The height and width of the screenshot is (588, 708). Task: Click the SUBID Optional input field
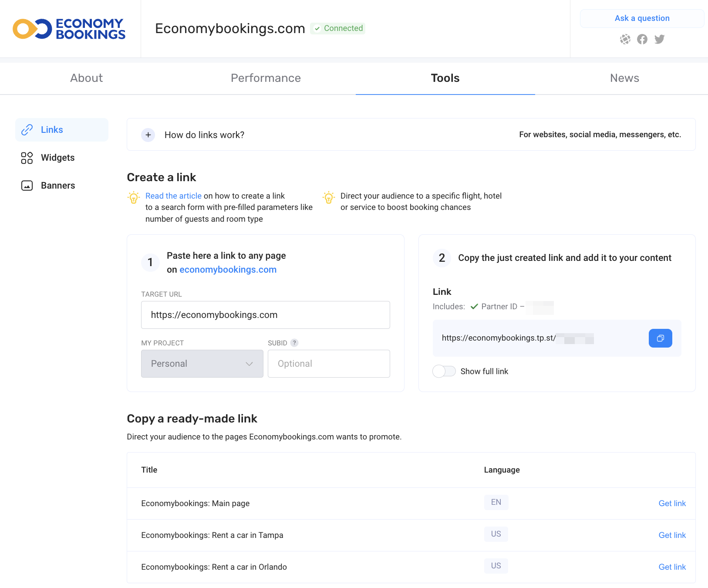coord(329,364)
